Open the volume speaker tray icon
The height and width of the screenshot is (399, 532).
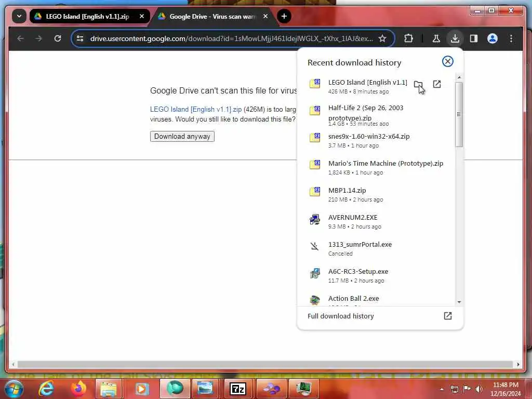[x=479, y=389]
